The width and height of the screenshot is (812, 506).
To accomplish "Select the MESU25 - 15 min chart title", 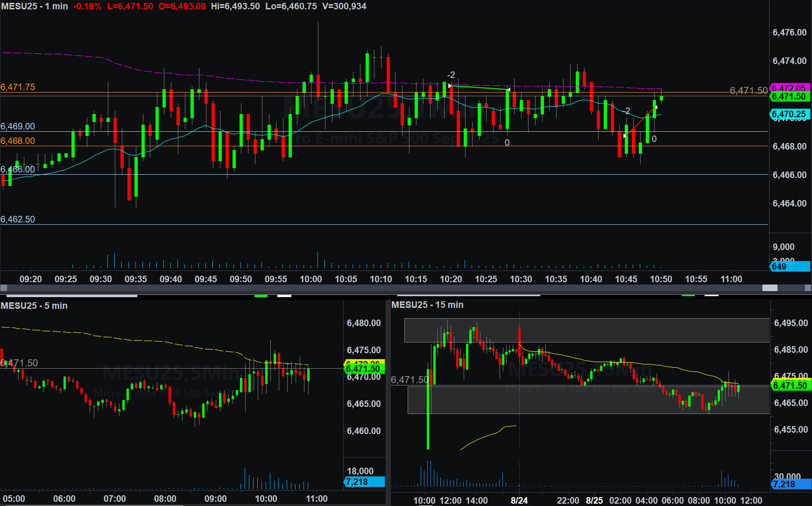I will [x=427, y=305].
